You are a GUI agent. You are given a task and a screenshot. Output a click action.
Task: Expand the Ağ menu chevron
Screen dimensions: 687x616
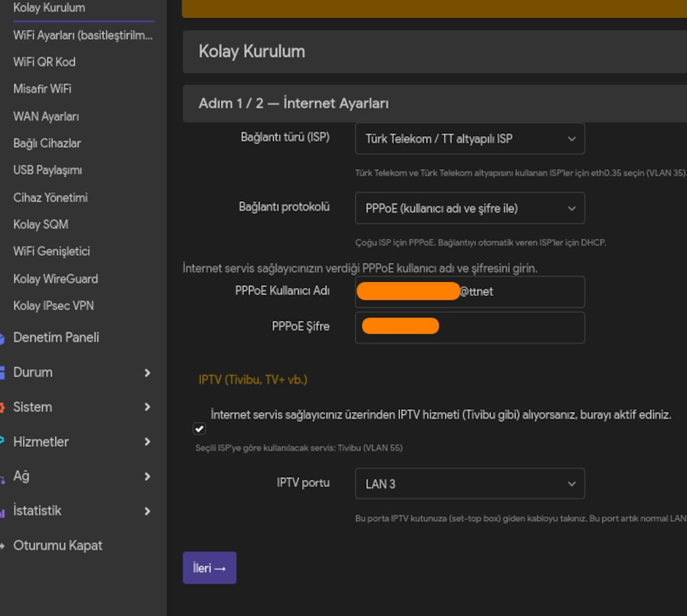pos(147,476)
